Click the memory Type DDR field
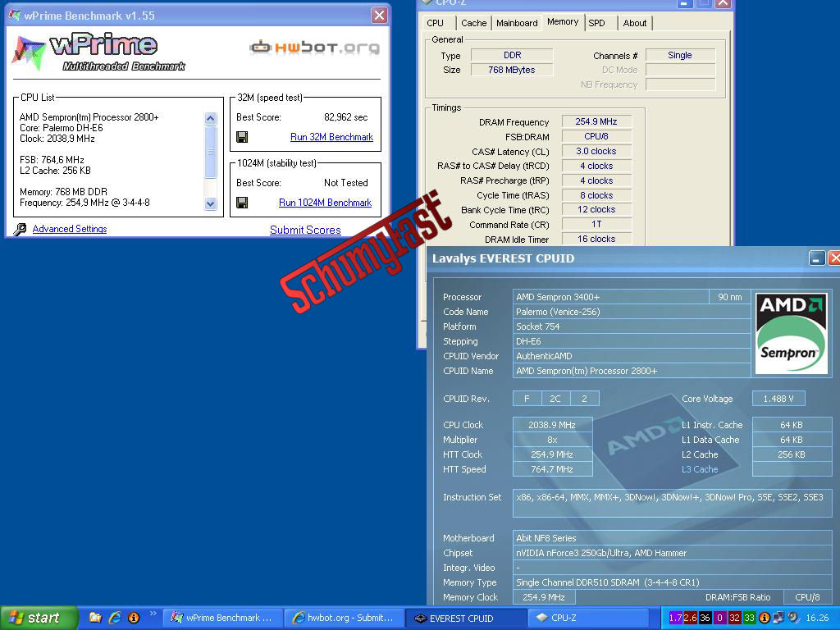The width and height of the screenshot is (840, 630). pos(512,55)
